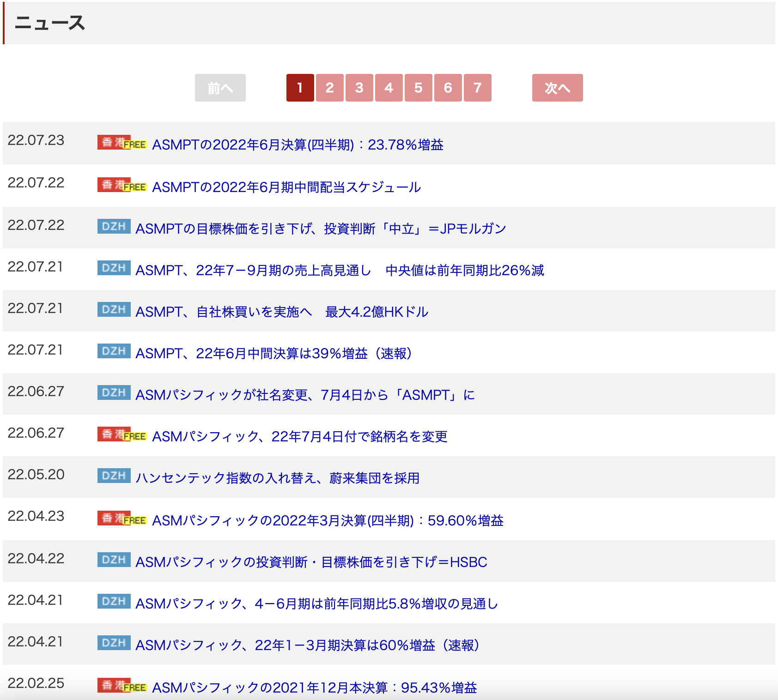Click DZH badge beside JPモルガン headline

pyautogui.click(x=114, y=226)
